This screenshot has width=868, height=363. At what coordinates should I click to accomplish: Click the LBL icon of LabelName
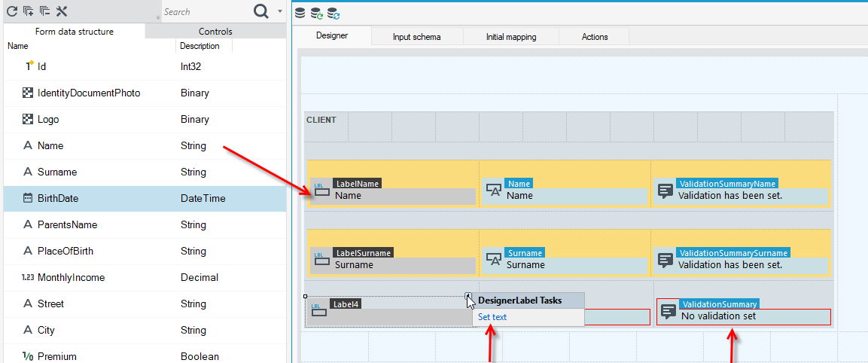coord(321,191)
